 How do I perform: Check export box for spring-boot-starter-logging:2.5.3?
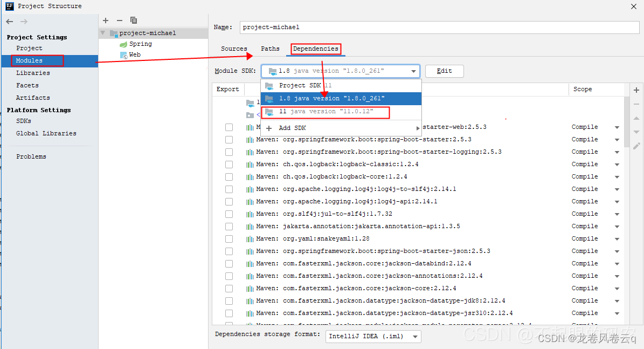tap(228, 152)
